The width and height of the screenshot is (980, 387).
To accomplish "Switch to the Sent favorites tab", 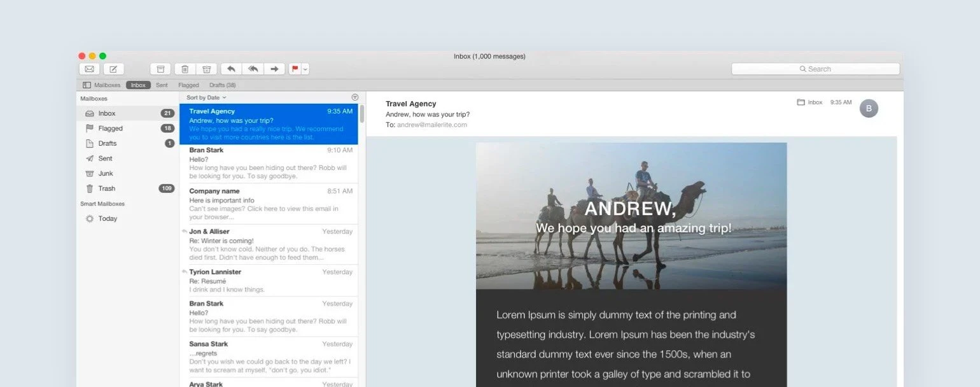I will 162,85.
